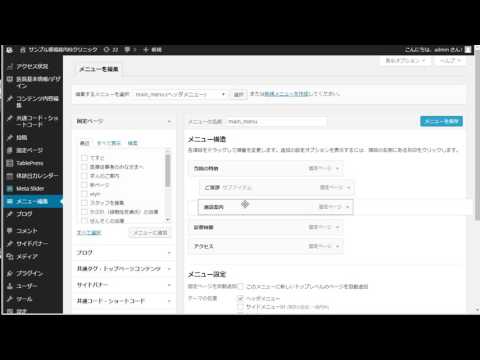
Task: Click the page list scrollbar thumb
Action: (168, 170)
